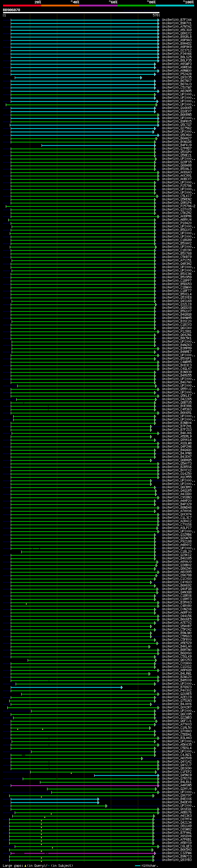Image resolution: width=197 pixels, height=868 pixels.
Task: Select label UniRef100_B6TNX7
Action: click(x=176, y=81)
